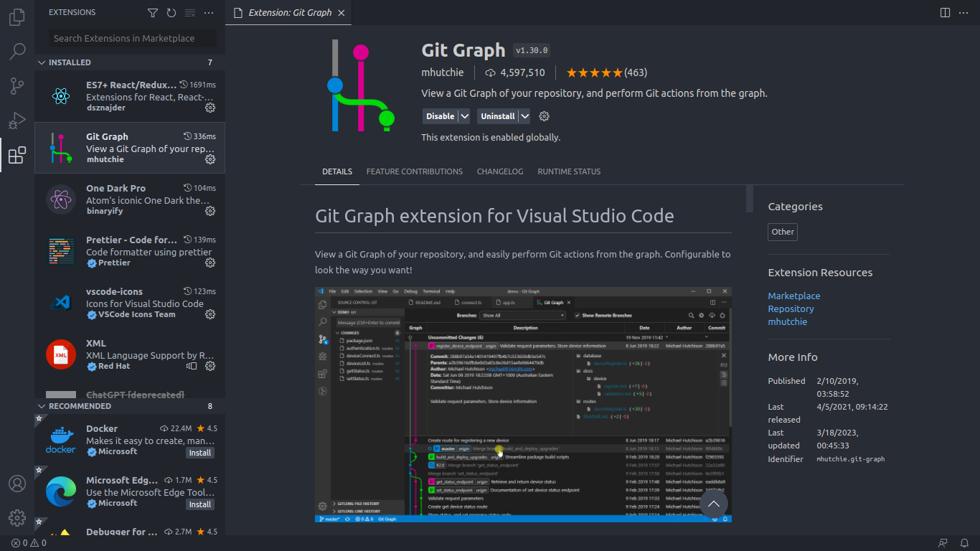Screen dimensions: 980x551
Task: Click the Uninstall button
Action: [x=498, y=116]
